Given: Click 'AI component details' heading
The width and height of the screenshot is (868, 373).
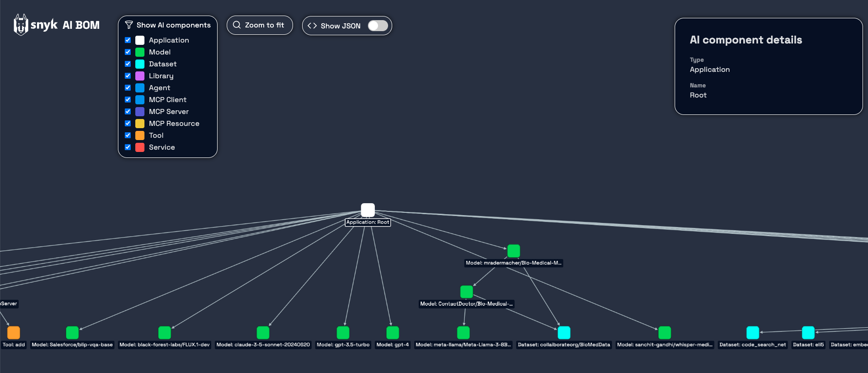Looking at the screenshot, I should [746, 40].
